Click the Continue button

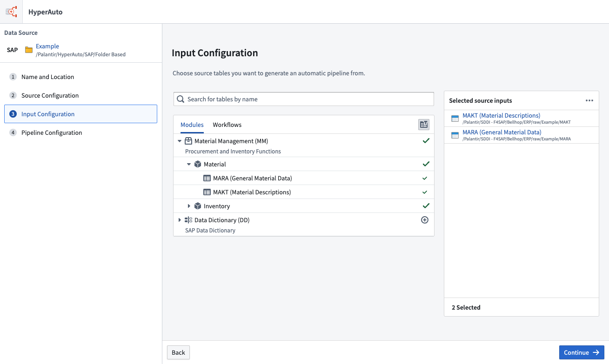(582, 352)
